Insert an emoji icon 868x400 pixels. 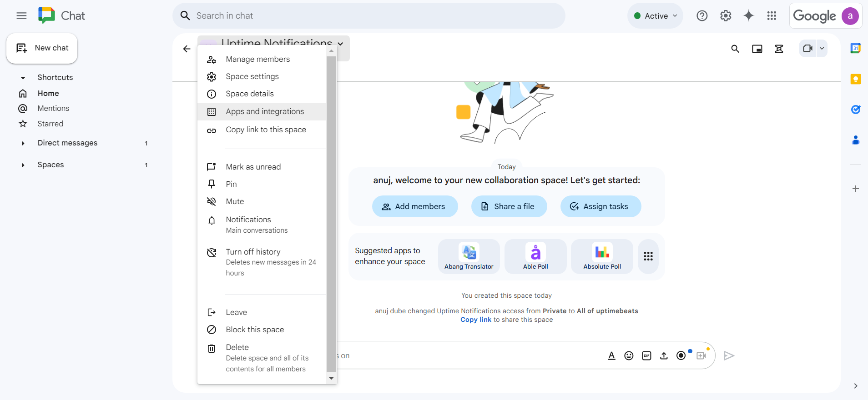pyautogui.click(x=629, y=355)
